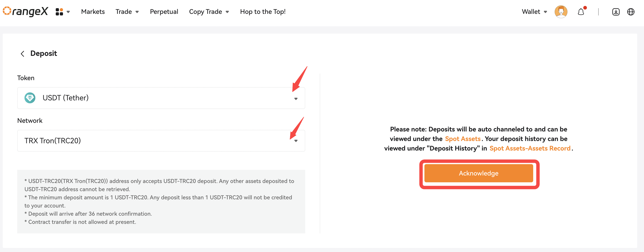Click the Acknowledge button

(x=479, y=173)
